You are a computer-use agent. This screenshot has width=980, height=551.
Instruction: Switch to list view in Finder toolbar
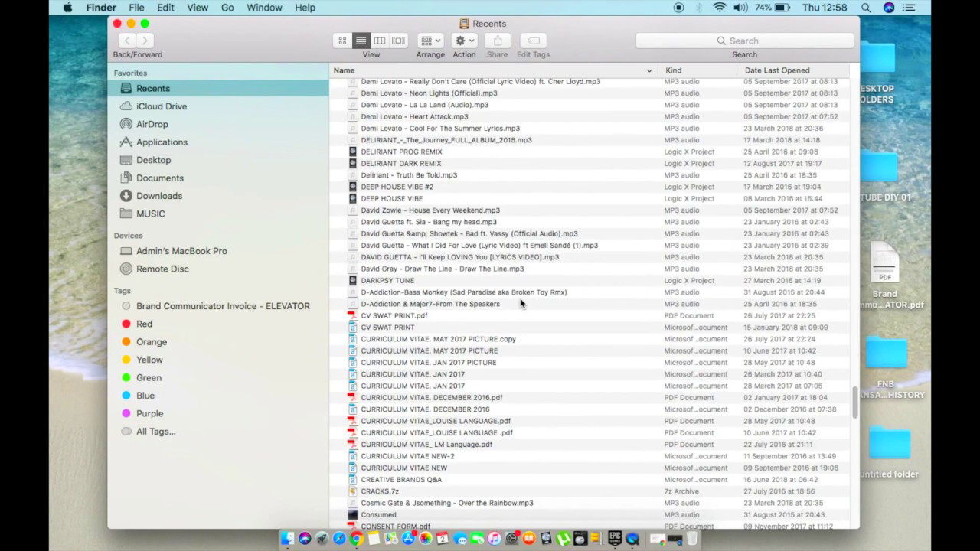tap(361, 41)
